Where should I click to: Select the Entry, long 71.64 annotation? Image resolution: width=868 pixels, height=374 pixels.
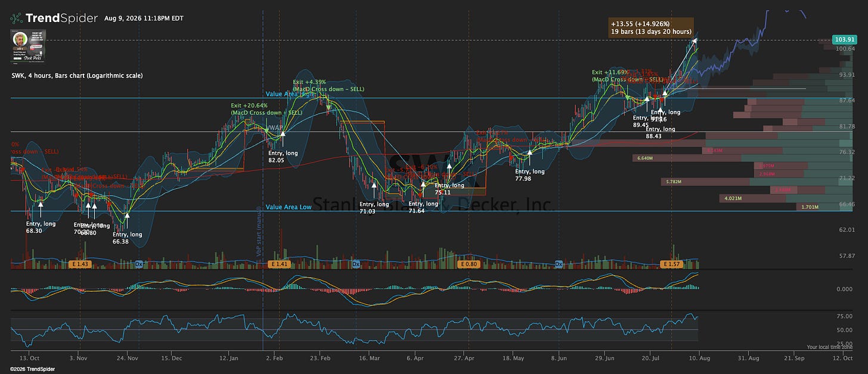coord(423,207)
